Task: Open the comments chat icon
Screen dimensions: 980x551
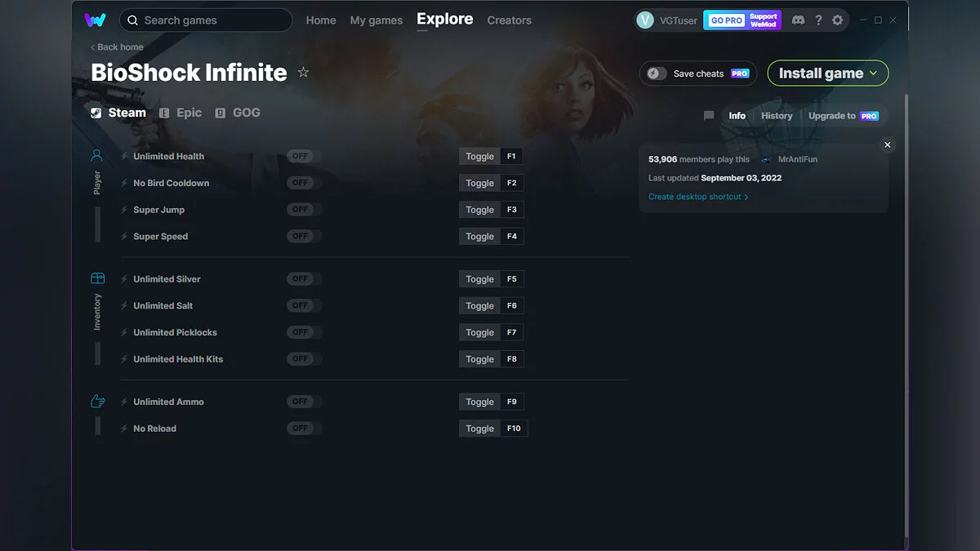Action: [709, 116]
